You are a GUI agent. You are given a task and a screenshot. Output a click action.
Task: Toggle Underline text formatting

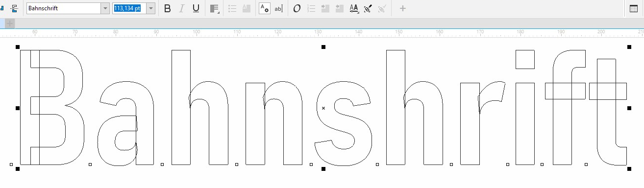click(x=196, y=8)
